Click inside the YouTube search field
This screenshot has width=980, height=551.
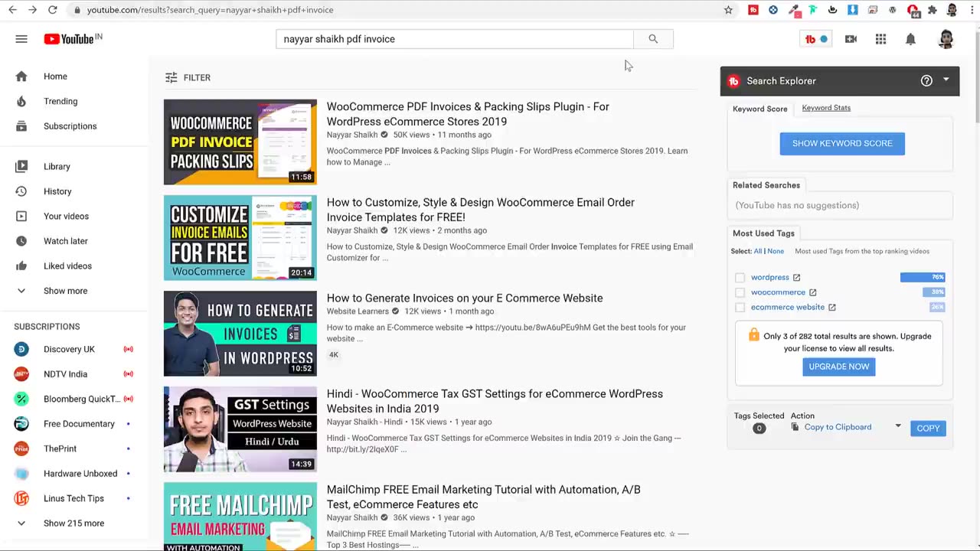[455, 39]
